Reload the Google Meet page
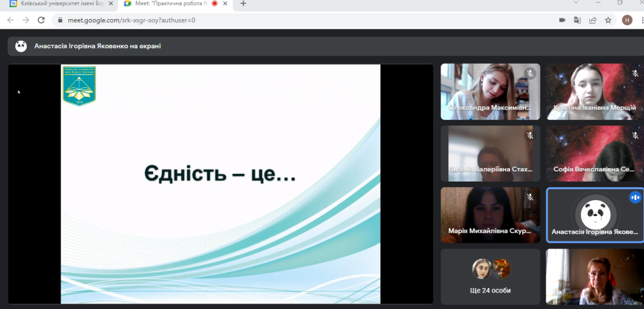This screenshot has height=309, width=644. tap(41, 20)
